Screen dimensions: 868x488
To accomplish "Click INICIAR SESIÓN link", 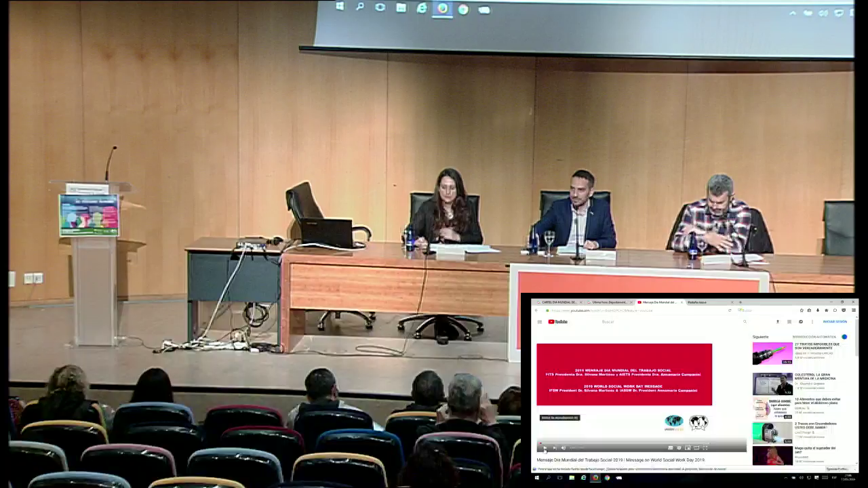I will (835, 322).
